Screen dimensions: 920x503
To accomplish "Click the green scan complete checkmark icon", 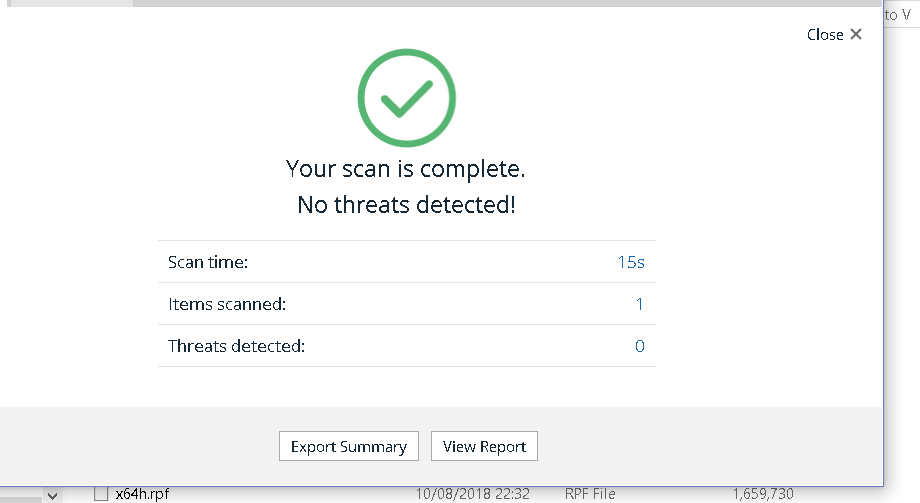I will [x=407, y=97].
